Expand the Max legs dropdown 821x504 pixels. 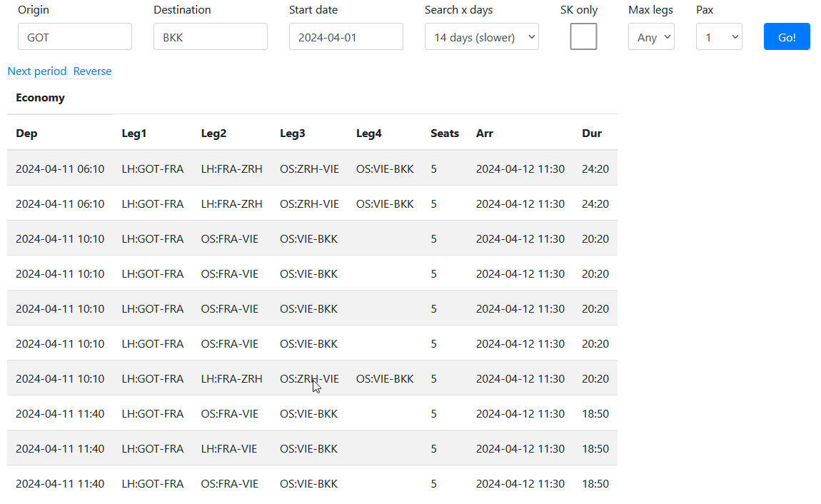point(650,36)
